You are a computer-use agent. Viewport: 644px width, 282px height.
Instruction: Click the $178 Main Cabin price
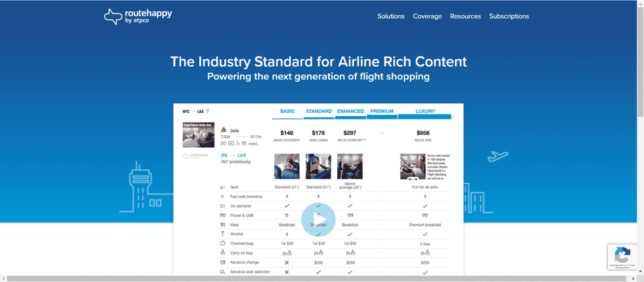(x=318, y=133)
